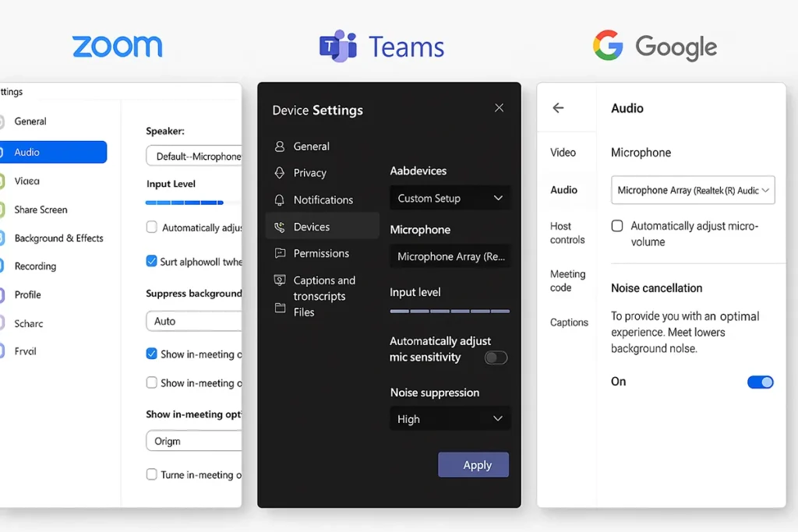Viewport: 798px width, 532px height.
Task: Switch to Video tab in Google
Action: pyautogui.click(x=563, y=153)
